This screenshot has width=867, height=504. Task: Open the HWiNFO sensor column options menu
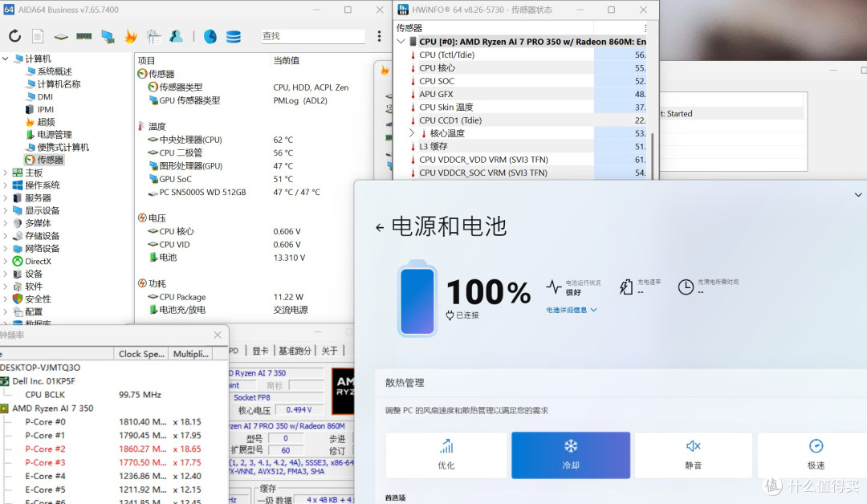(645, 27)
